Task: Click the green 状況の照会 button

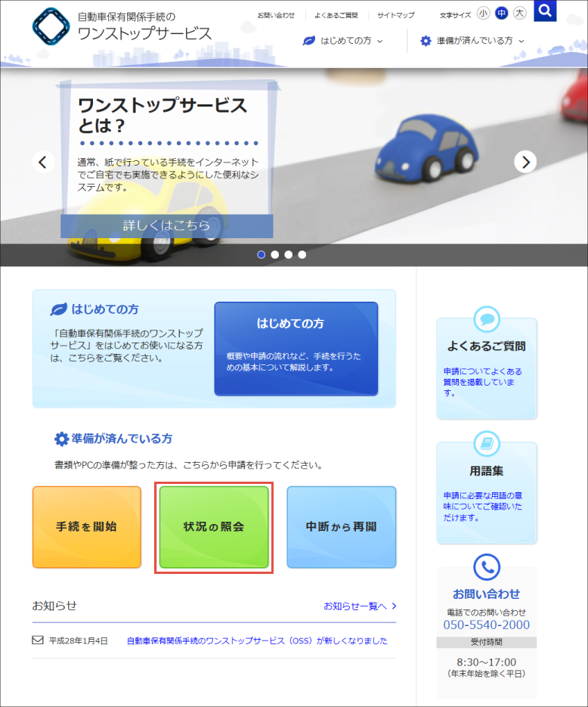Action: (214, 526)
